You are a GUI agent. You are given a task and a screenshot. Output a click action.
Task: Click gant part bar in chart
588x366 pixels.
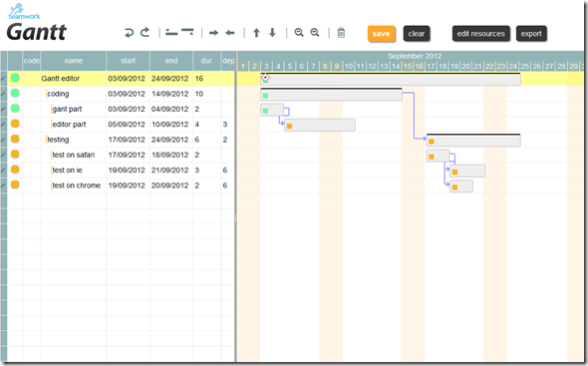point(272,110)
